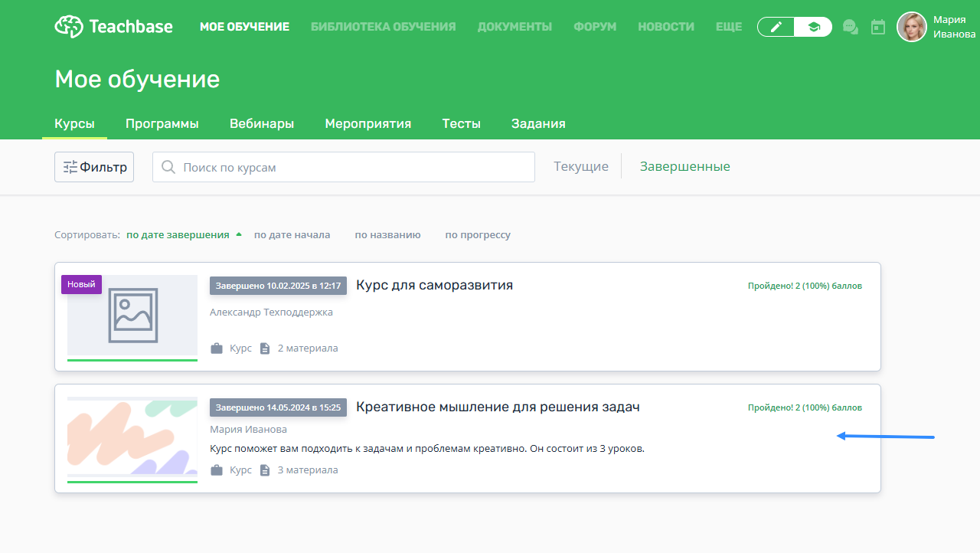Switch to the Мероприятия tab

368,123
